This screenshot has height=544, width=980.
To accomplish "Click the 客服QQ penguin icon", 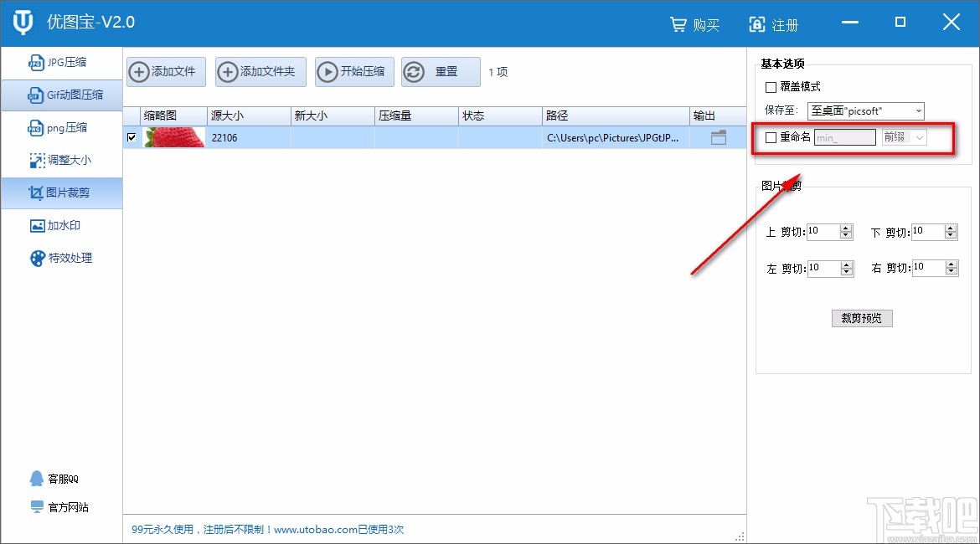I will (37, 479).
